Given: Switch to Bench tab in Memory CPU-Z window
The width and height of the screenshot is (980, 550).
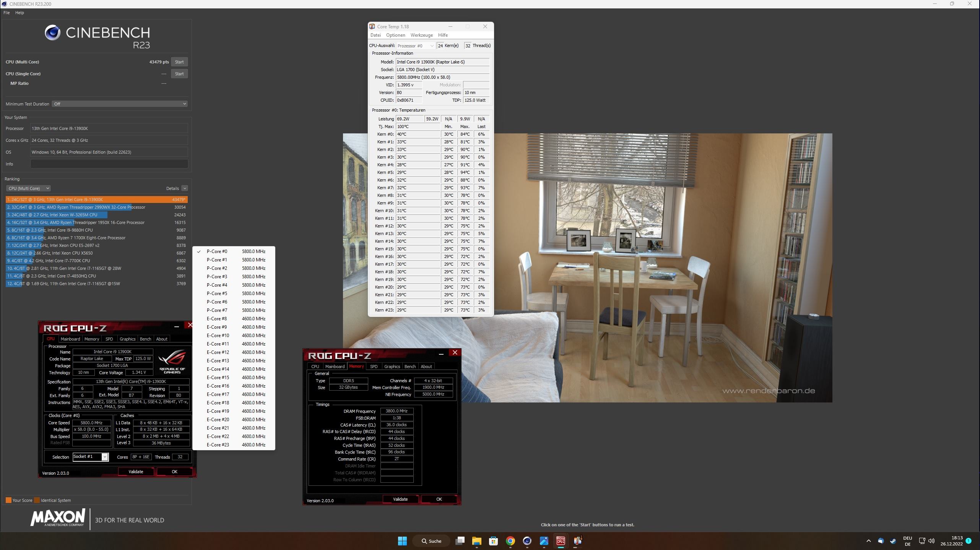Looking at the screenshot, I should pos(410,367).
